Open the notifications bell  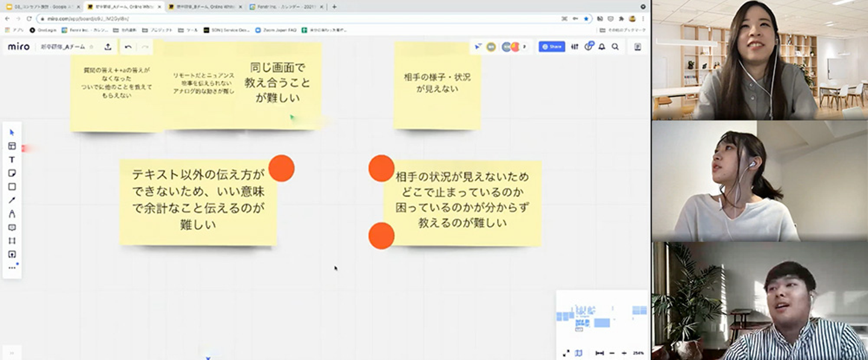tap(602, 46)
